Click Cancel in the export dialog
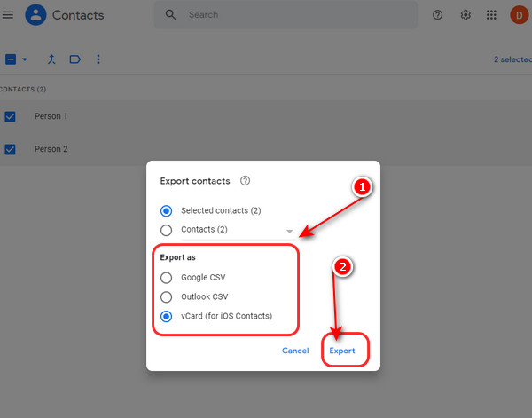532x418 pixels. point(295,351)
